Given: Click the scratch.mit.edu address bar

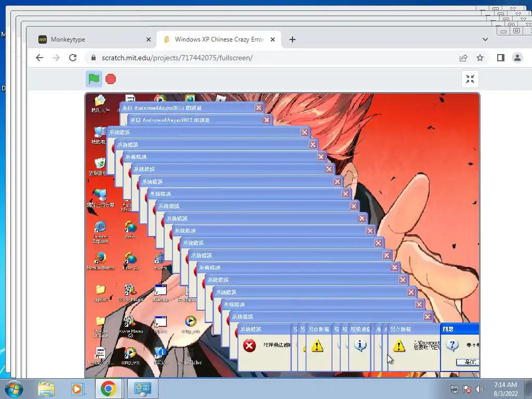Looking at the screenshot, I should point(287,58).
